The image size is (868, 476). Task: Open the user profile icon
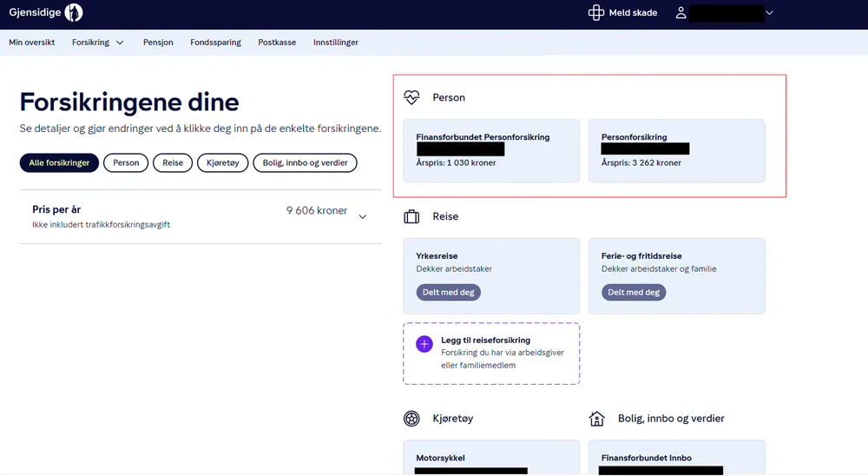(681, 13)
